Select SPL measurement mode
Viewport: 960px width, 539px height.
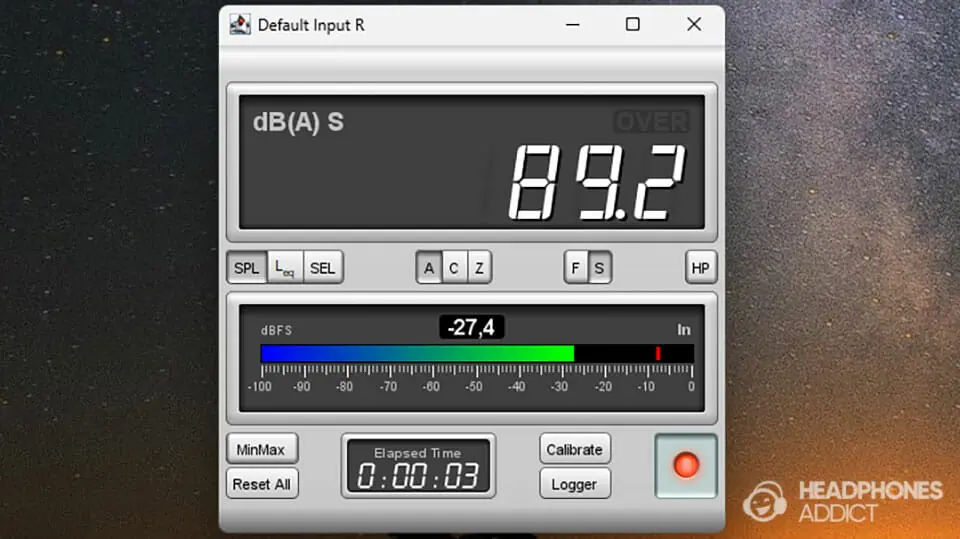pos(247,268)
